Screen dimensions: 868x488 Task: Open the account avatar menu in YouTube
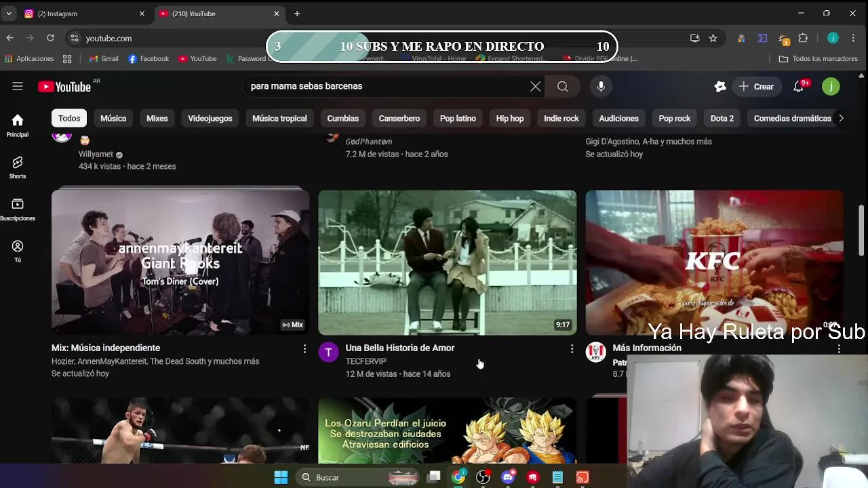pyautogui.click(x=831, y=86)
